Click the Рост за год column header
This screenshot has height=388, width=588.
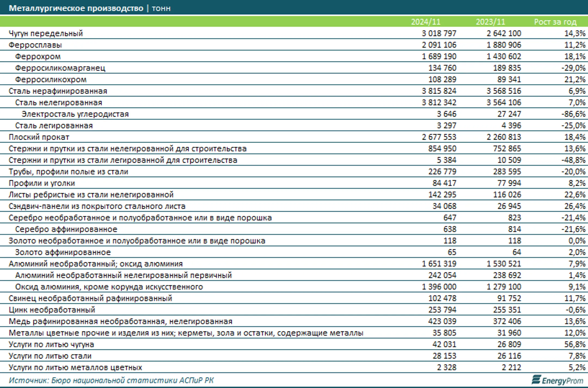[x=555, y=22]
